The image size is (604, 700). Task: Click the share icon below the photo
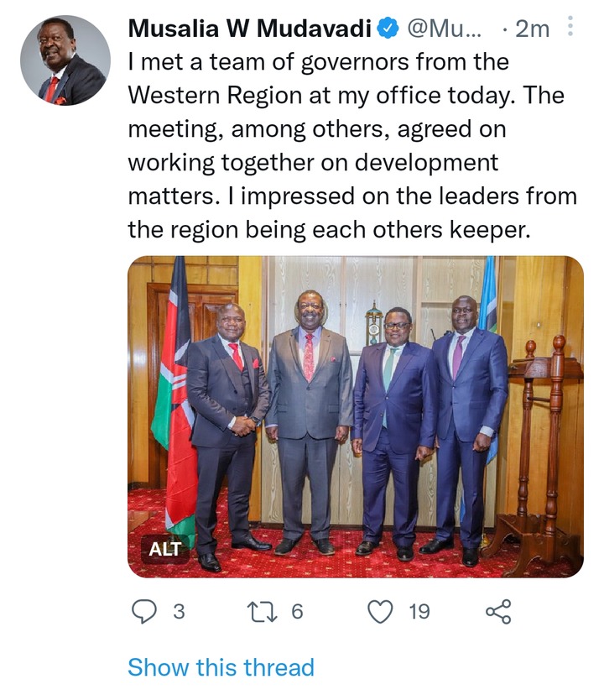[x=498, y=611]
